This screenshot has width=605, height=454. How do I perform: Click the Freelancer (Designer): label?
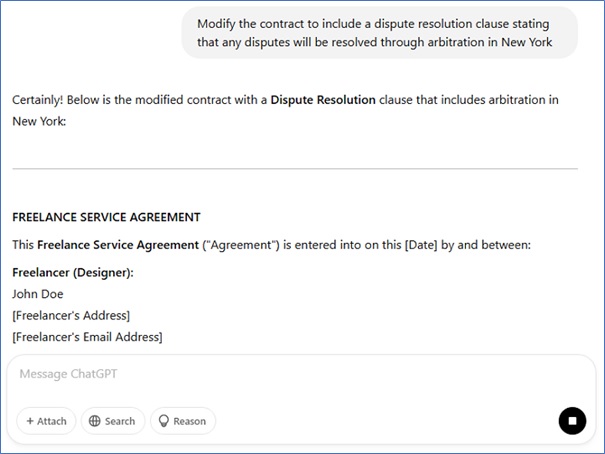pos(72,272)
